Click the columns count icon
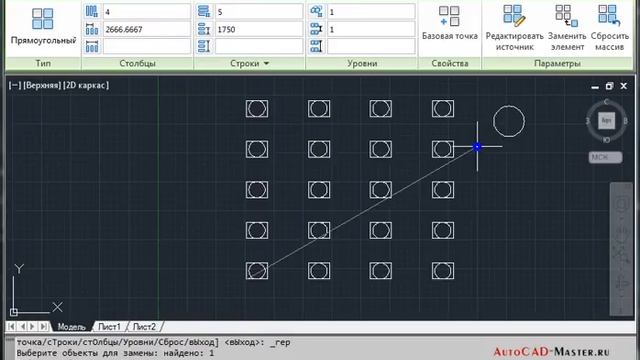 point(92,11)
